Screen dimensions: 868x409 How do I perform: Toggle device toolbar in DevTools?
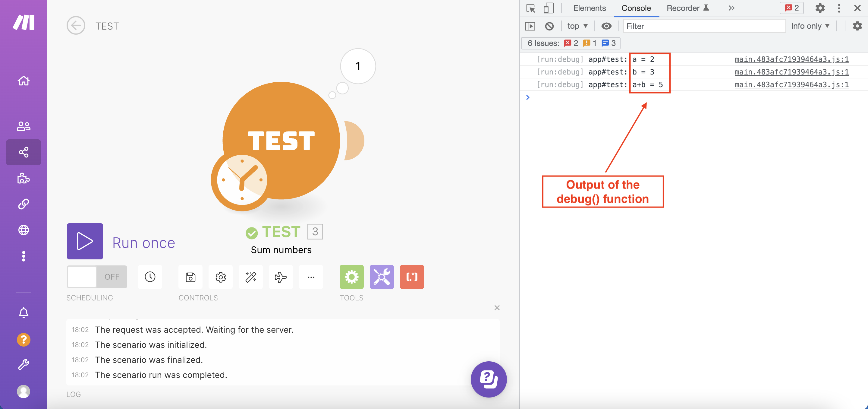pos(548,8)
